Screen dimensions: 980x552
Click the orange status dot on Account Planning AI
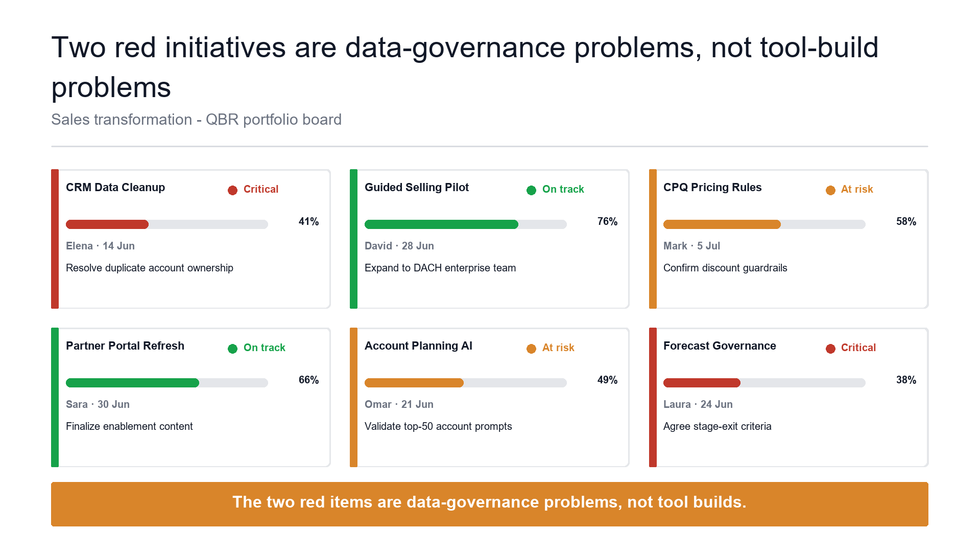click(531, 349)
